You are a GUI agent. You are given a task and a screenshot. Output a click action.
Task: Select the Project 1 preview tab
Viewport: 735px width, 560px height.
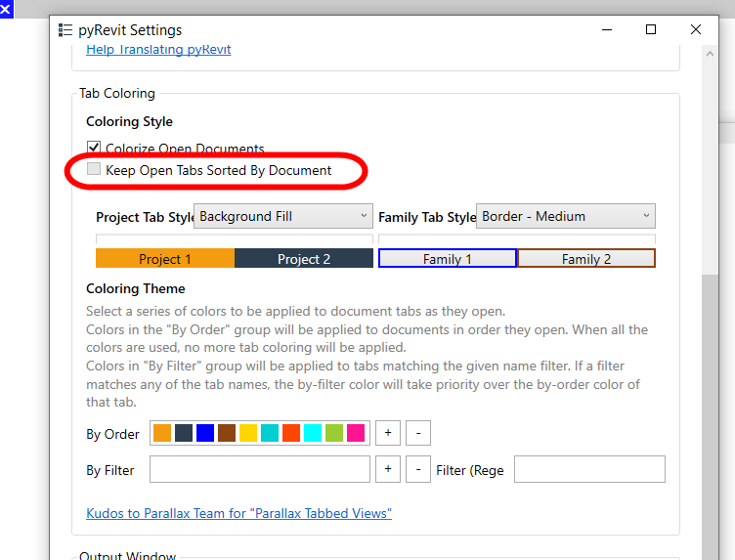(x=165, y=259)
